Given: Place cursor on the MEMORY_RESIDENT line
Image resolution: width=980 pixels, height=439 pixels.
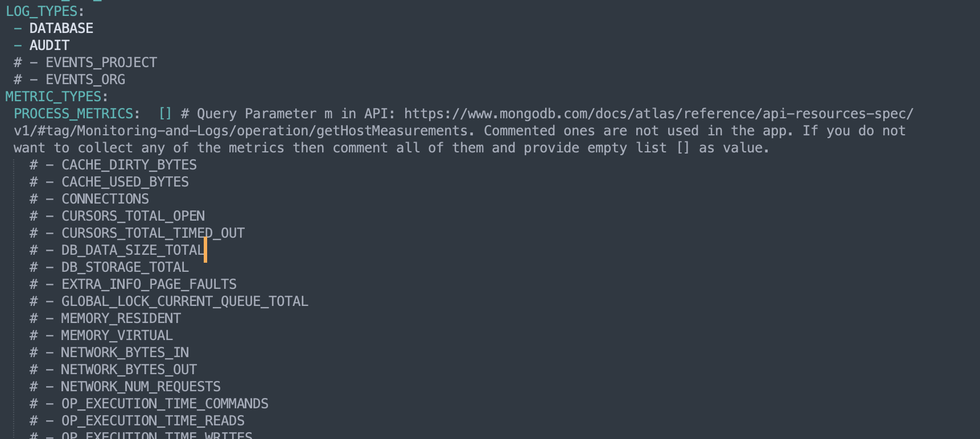Looking at the screenshot, I should click(121, 318).
